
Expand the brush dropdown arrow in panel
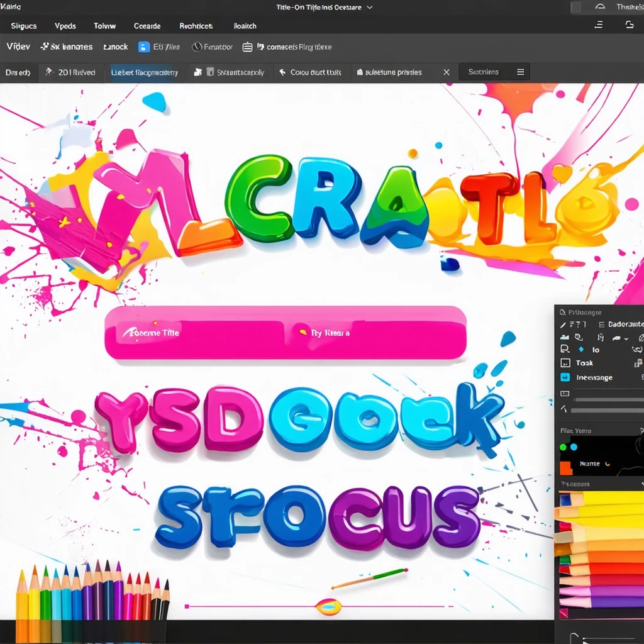626,339
